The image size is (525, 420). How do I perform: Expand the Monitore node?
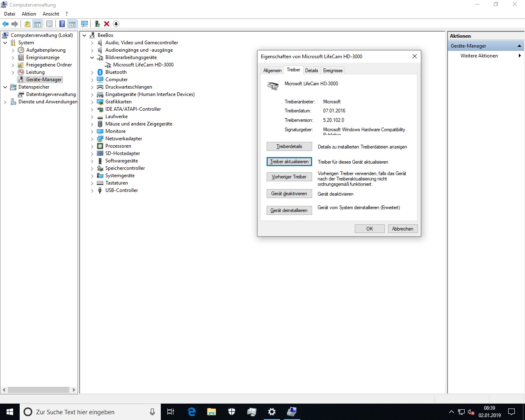[x=92, y=131]
